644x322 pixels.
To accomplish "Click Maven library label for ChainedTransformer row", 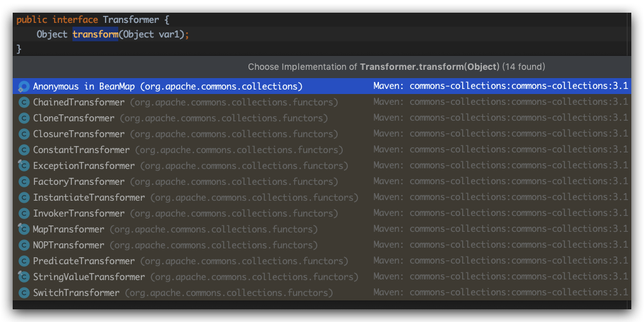I will [500, 102].
